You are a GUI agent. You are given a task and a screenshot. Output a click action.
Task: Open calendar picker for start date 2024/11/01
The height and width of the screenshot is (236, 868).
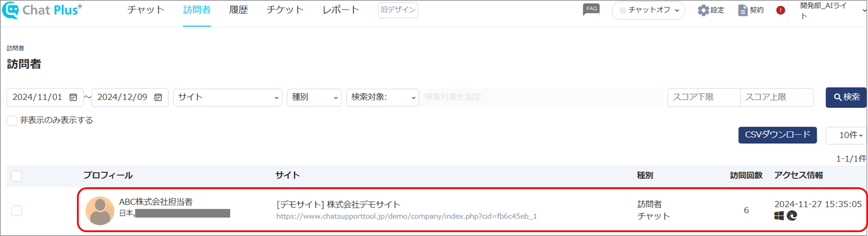pyautogui.click(x=73, y=97)
